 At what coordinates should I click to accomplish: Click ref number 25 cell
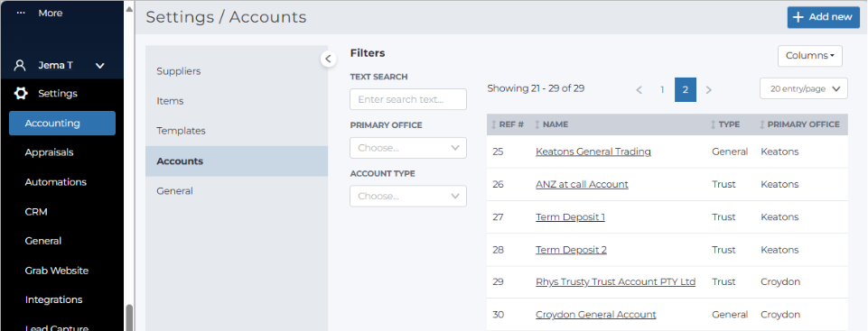pos(498,152)
